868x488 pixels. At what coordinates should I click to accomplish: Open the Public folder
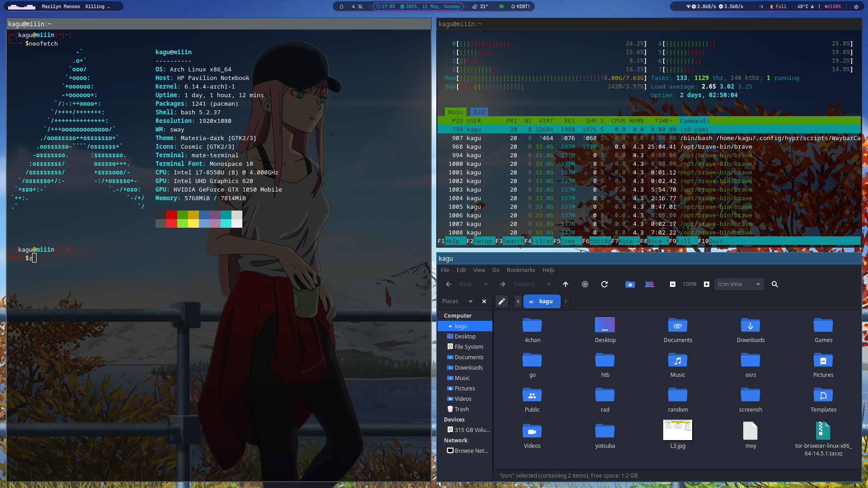click(532, 400)
